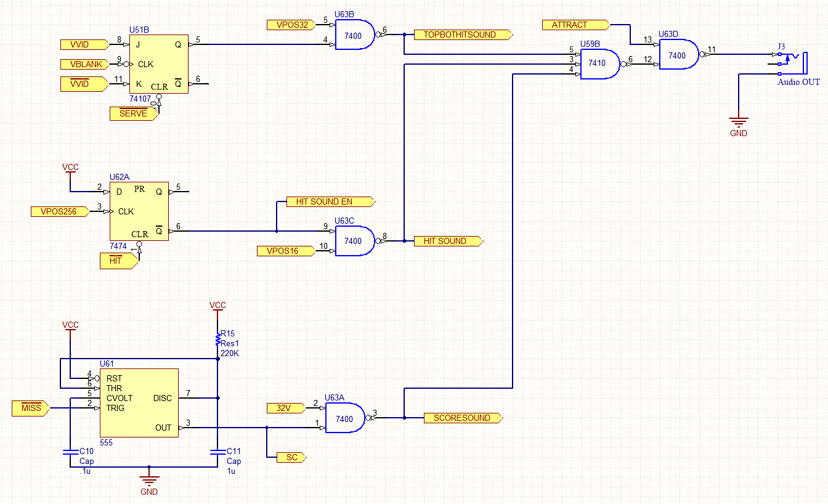
Task: Click the Audio OUT label
Action: click(798, 82)
